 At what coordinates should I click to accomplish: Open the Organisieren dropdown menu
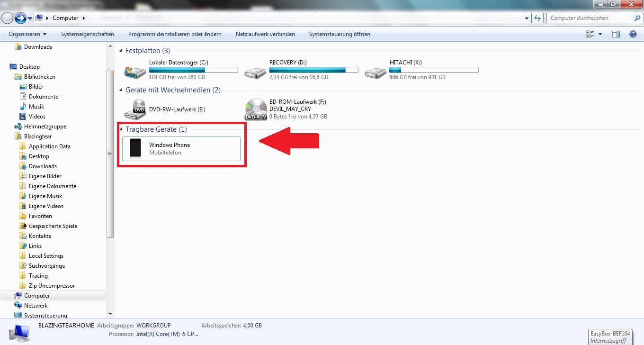point(27,34)
